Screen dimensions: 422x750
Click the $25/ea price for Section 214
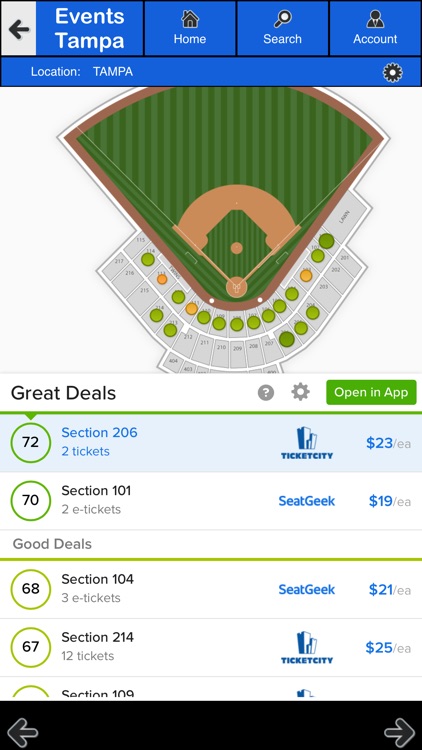tap(388, 648)
